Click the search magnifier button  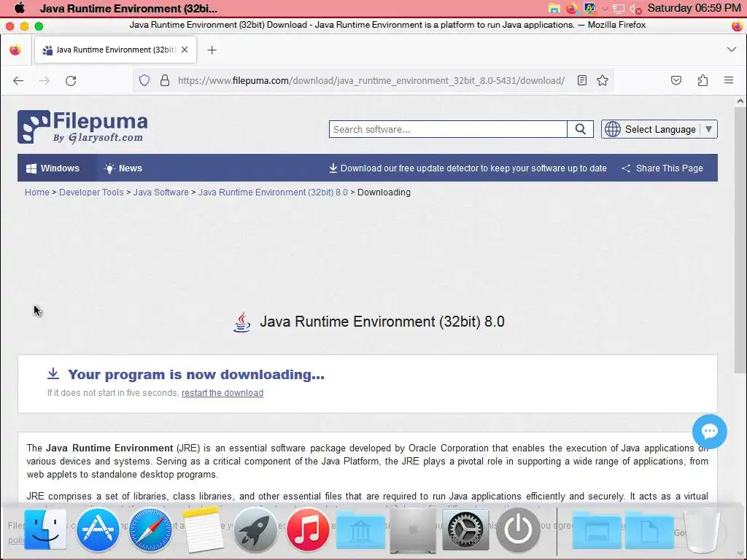click(580, 129)
